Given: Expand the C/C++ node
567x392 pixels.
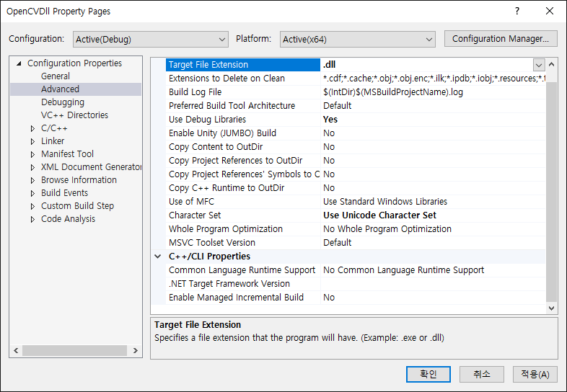Looking at the screenshot, I should [32, 128].
